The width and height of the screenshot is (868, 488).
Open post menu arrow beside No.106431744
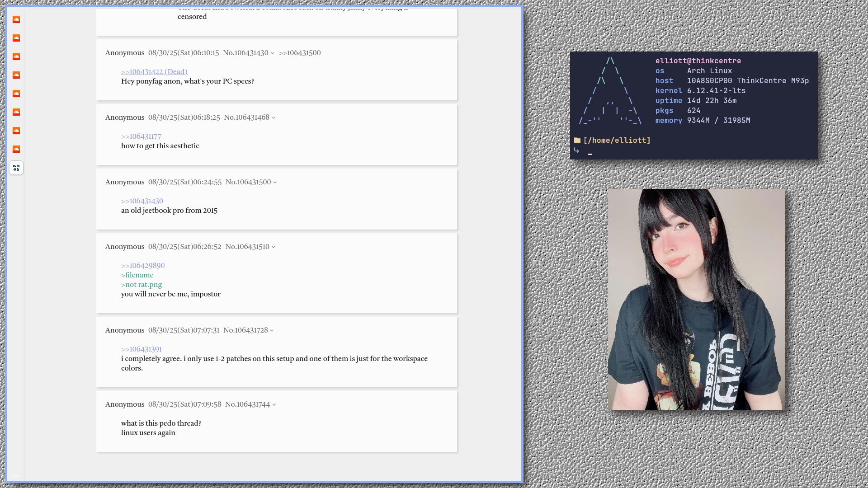[274, 405]
